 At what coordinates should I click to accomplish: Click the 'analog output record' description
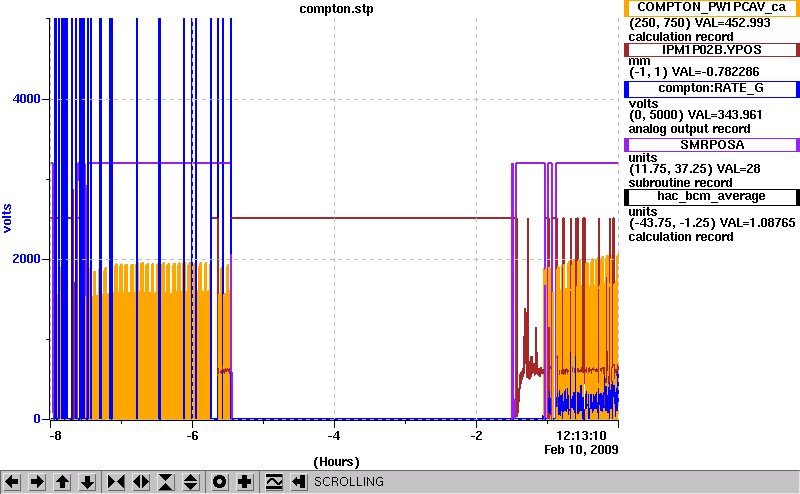pos(689,129)
